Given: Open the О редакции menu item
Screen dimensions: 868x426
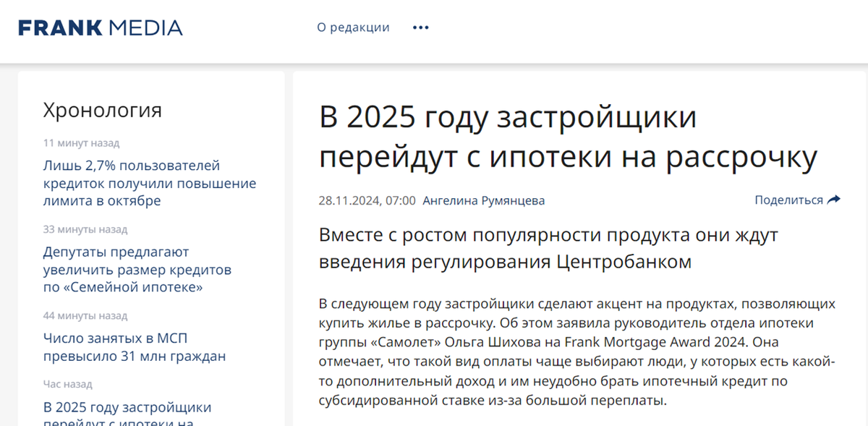Looking at the screenshot, I should [x=353, y=27].
